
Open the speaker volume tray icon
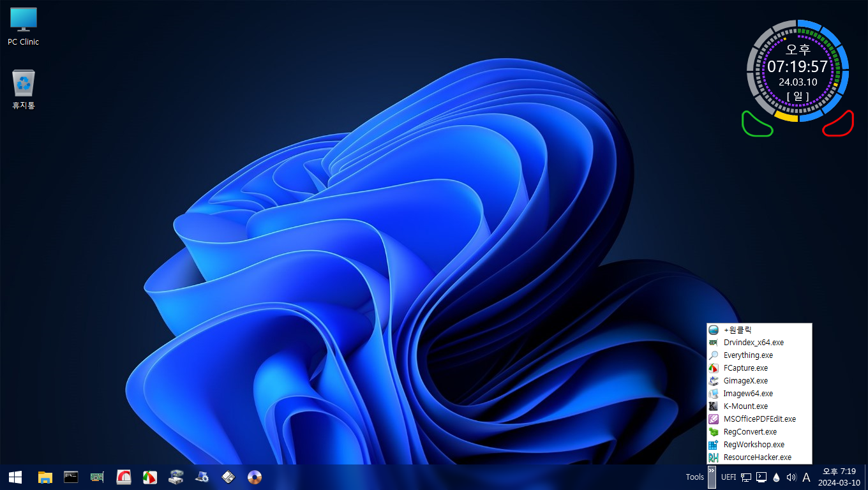791,477
